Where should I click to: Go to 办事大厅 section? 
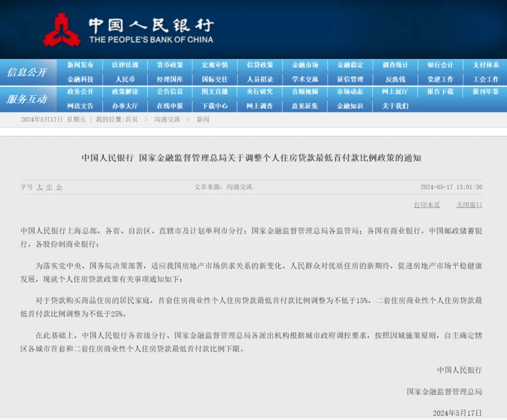tap(125, 106)
